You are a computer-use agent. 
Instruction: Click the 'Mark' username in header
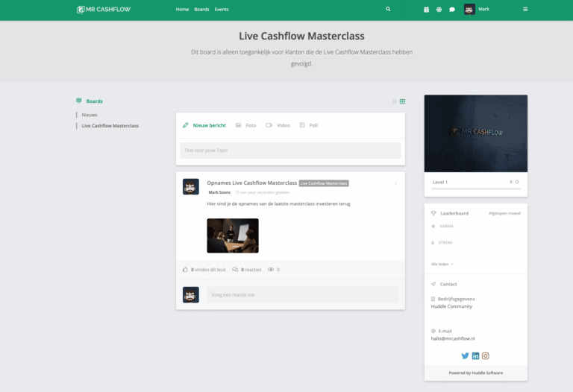click(x=483, y=9)
